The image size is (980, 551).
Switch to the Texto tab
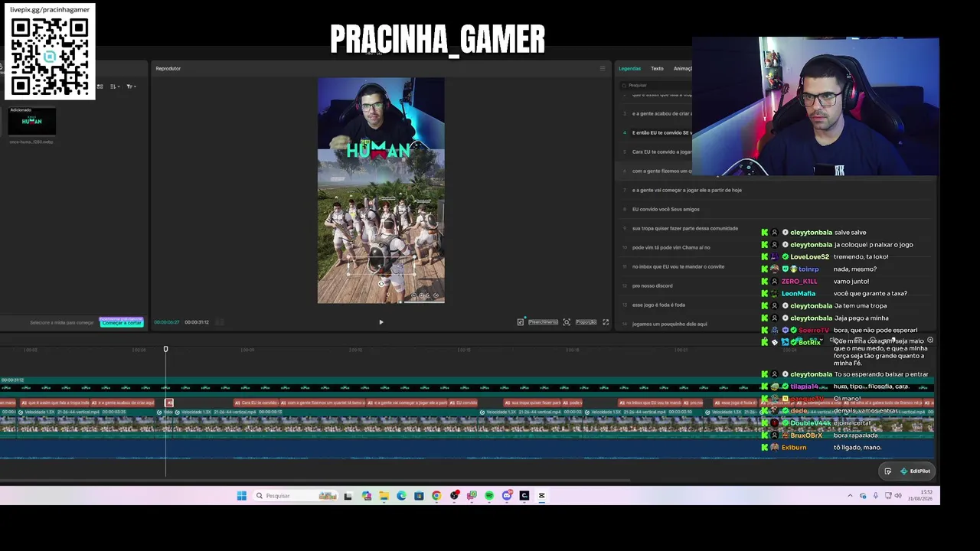coord(657,69)
